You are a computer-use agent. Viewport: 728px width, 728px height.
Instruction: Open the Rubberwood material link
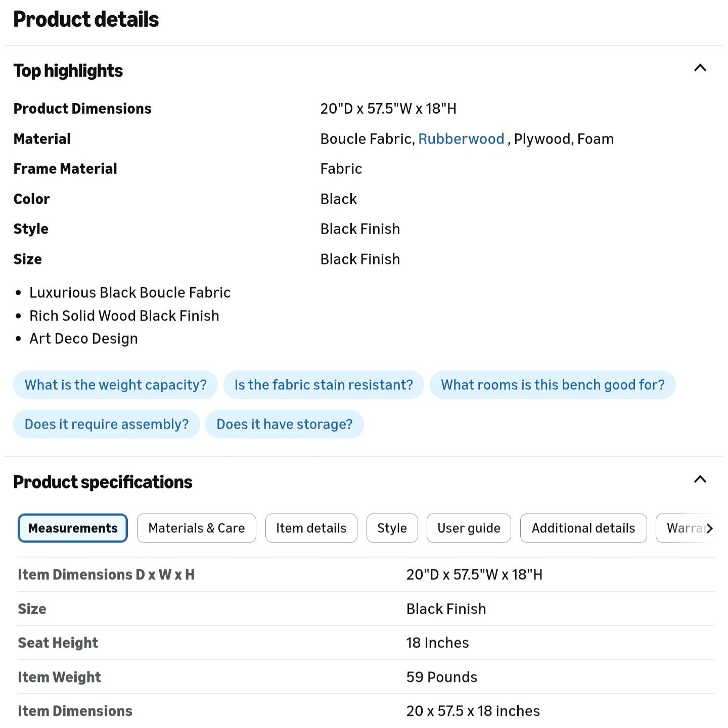coord(461,139)
